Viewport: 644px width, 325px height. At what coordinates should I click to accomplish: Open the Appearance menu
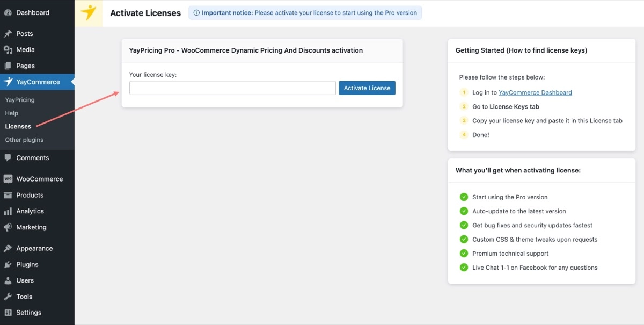click(34, 249)
